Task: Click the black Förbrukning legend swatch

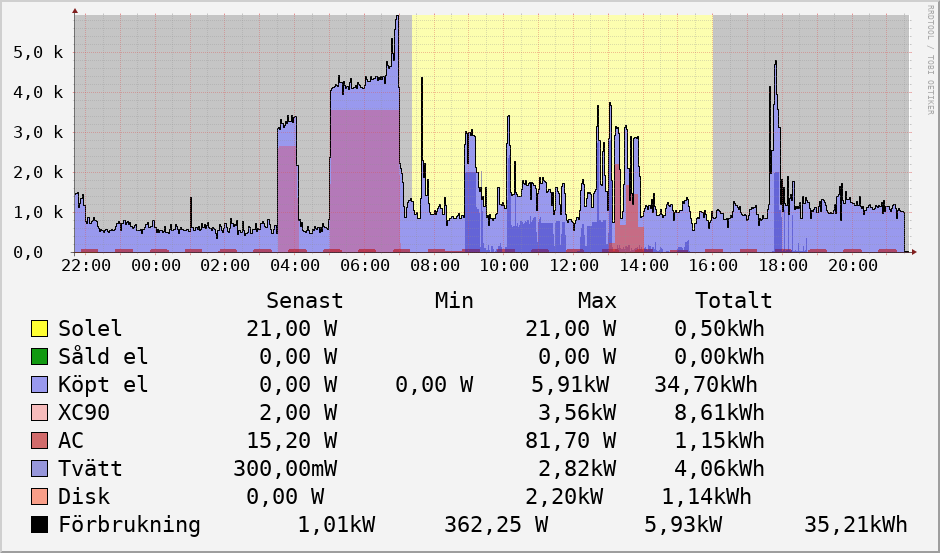Action: coord(40,525)
